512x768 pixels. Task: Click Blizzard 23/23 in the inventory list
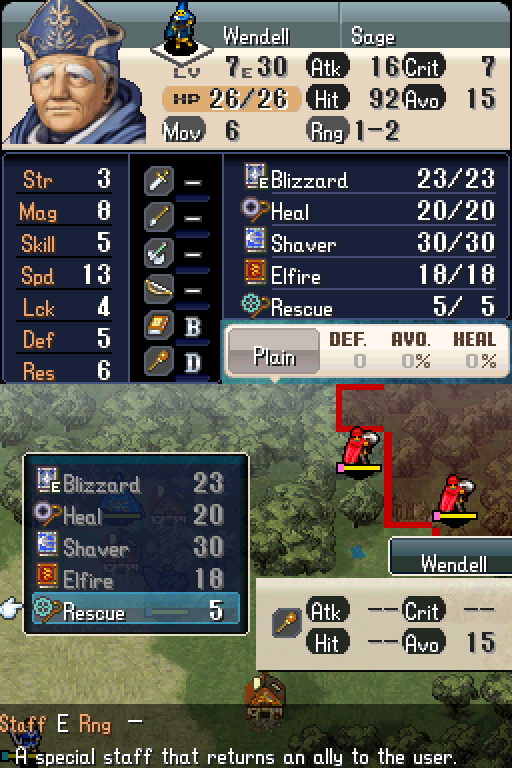[370, 178]
